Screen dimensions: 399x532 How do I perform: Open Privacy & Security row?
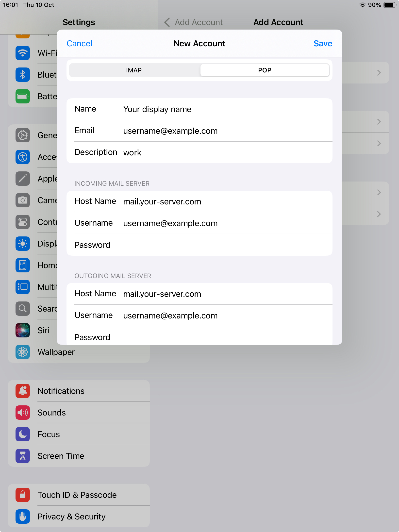pos(79,516)
